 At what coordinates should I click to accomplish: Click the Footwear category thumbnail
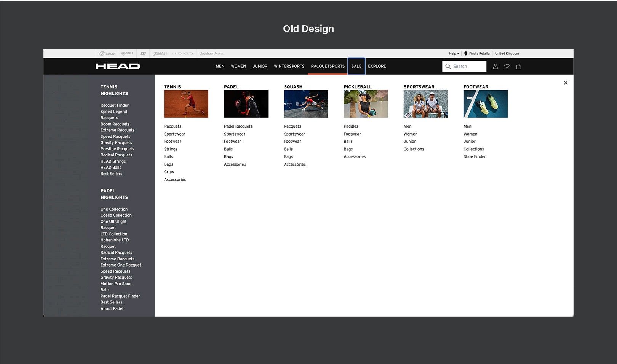point(486,104)
